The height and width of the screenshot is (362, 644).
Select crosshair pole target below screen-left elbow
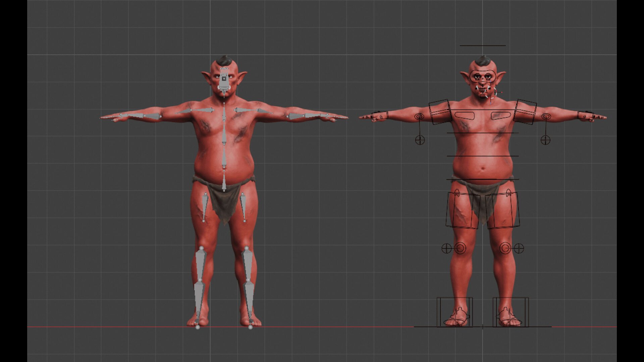[x=420, y=140]
